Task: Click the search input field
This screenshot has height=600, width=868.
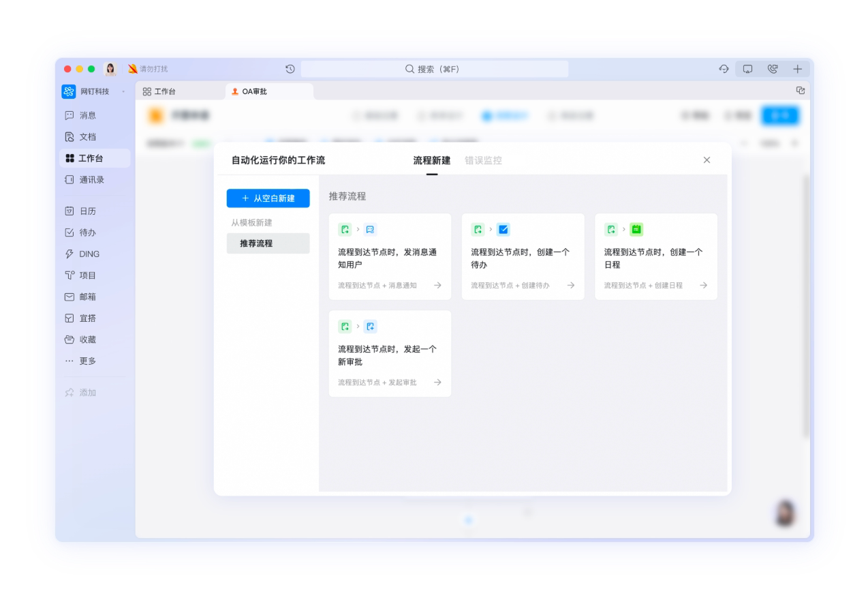Action: (x=434, y=69)
